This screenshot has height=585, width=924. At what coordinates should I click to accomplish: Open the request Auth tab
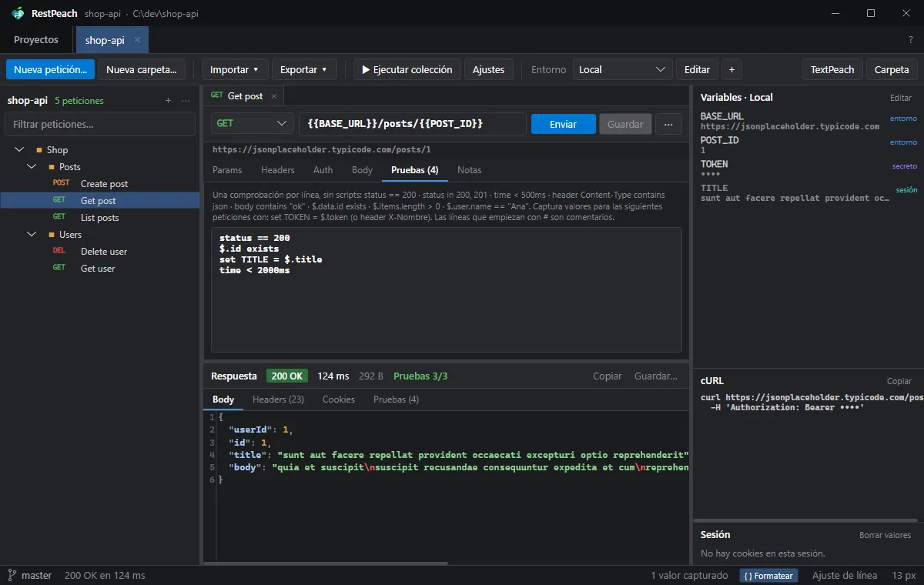pyautogui.click(x=323, y=170)
